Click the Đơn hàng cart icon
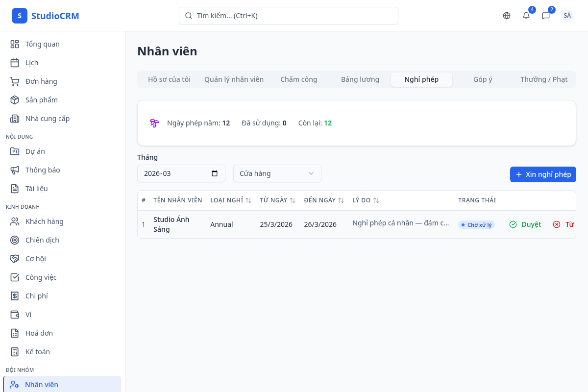 (x=15, y=81)
